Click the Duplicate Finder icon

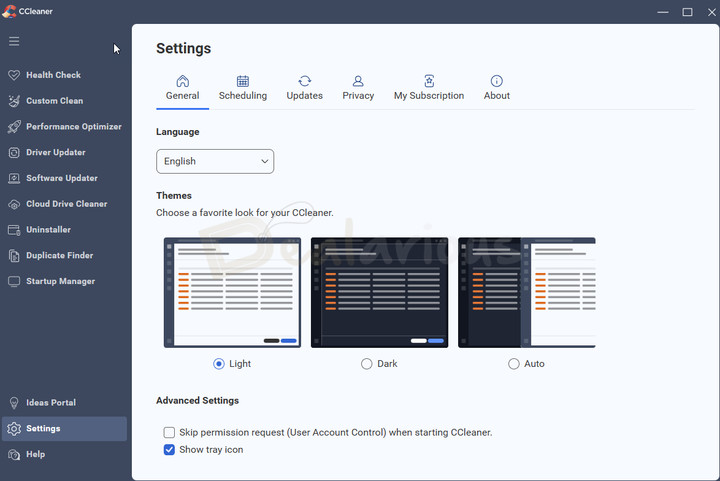point(14,256)
